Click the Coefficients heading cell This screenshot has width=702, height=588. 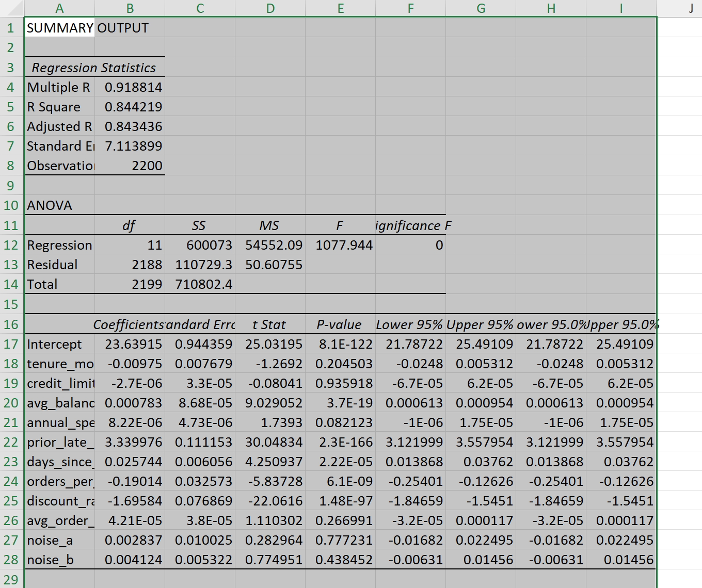[x=130, y=324]
